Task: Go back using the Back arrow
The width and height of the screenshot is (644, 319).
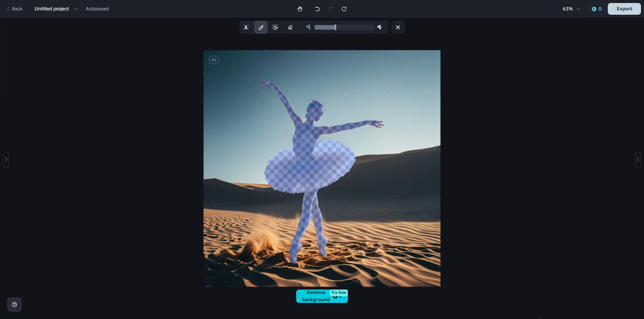Action: coord(15,9)
